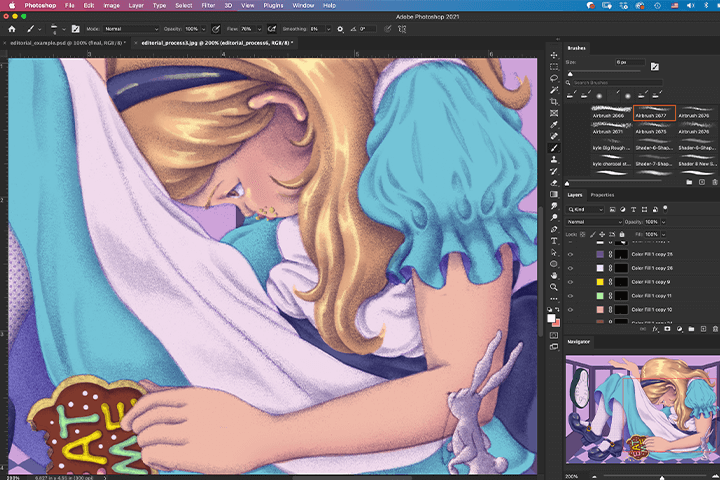The height and width of the screenshot is (480, 720).
Task: Expand the brush Opacity dropdown arrow
Action: click(203, 29)
